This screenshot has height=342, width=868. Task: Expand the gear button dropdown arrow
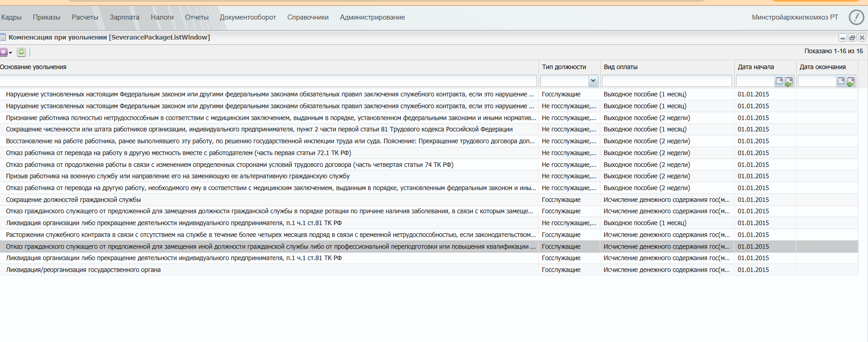(10, 53)
